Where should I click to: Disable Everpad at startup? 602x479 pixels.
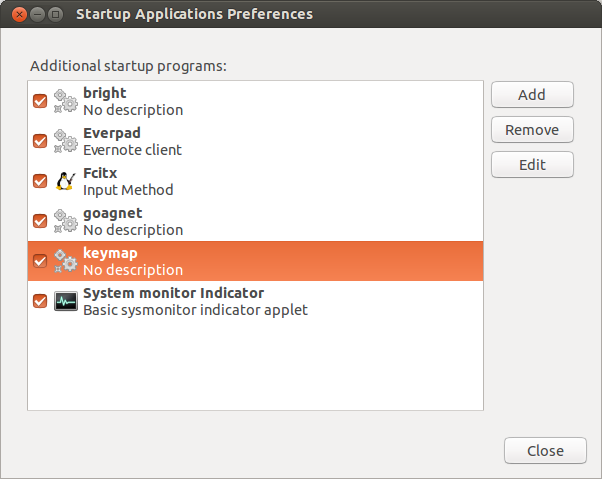[x=40, y=141]
